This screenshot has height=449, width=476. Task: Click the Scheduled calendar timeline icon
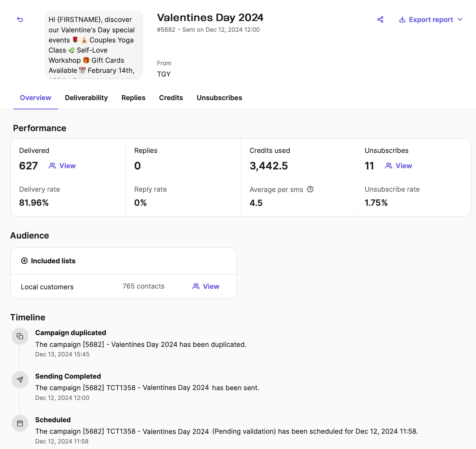[x=20, y=423]
